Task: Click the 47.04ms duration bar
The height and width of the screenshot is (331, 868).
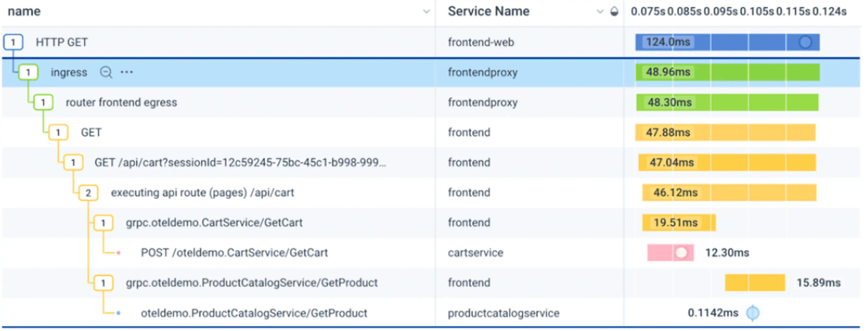Action: point(727,163)
